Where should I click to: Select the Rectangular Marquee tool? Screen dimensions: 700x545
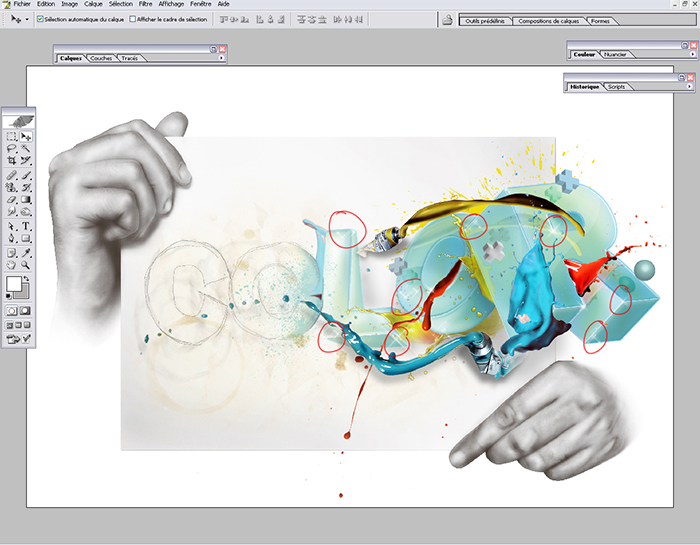[12, 136]
